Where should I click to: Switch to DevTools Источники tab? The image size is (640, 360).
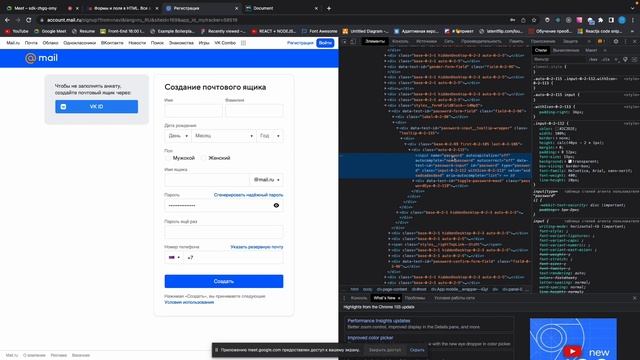(426, 41)
